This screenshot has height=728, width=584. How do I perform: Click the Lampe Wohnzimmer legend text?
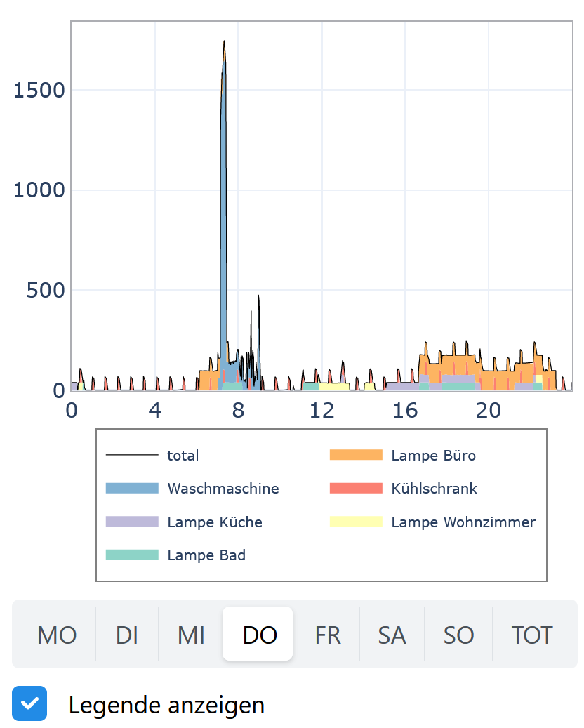click(463, 522)
